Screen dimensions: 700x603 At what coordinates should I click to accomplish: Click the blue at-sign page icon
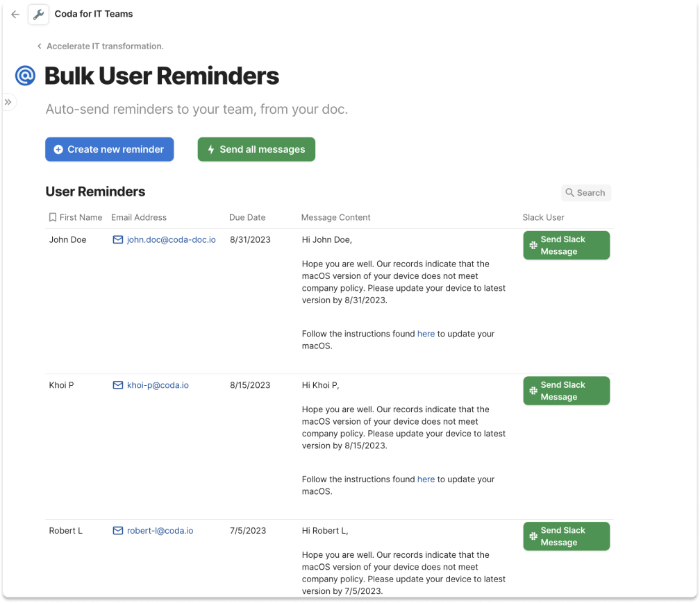25,76
